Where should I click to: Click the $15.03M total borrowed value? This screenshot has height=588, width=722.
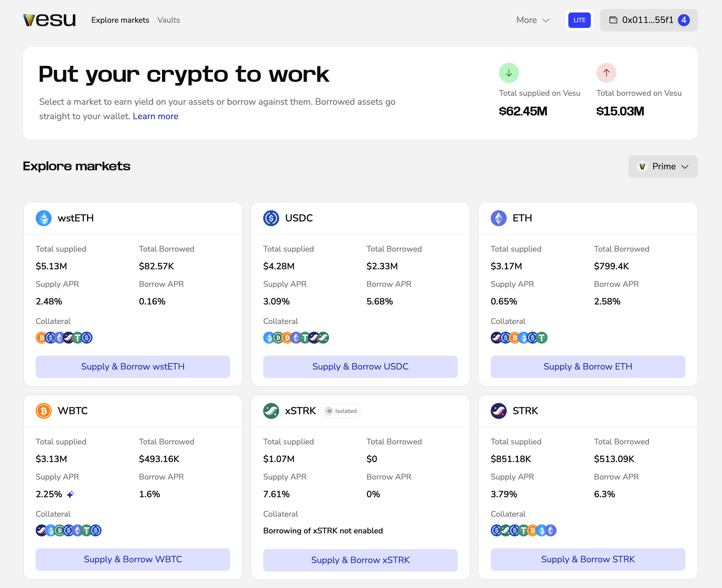(x=620, y=111)
